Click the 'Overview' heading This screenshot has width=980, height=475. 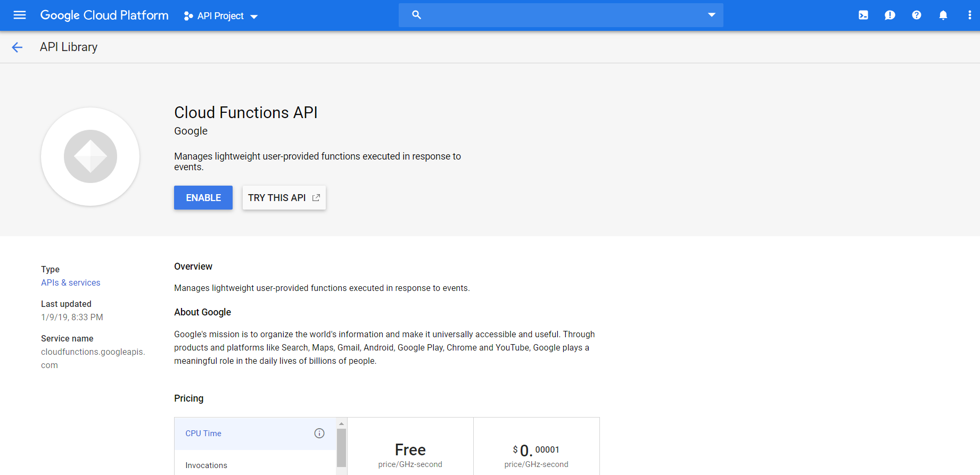(193, 266)
